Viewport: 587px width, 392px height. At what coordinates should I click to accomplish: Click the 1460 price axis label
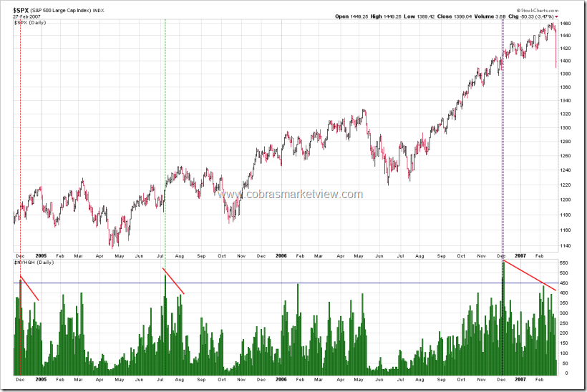coord(566,23)
